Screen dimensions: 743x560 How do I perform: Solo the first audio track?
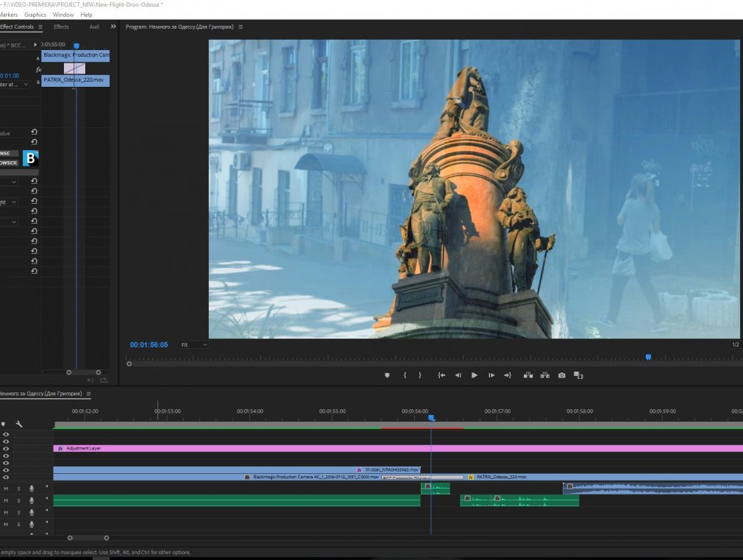click(x=19, y=489)
